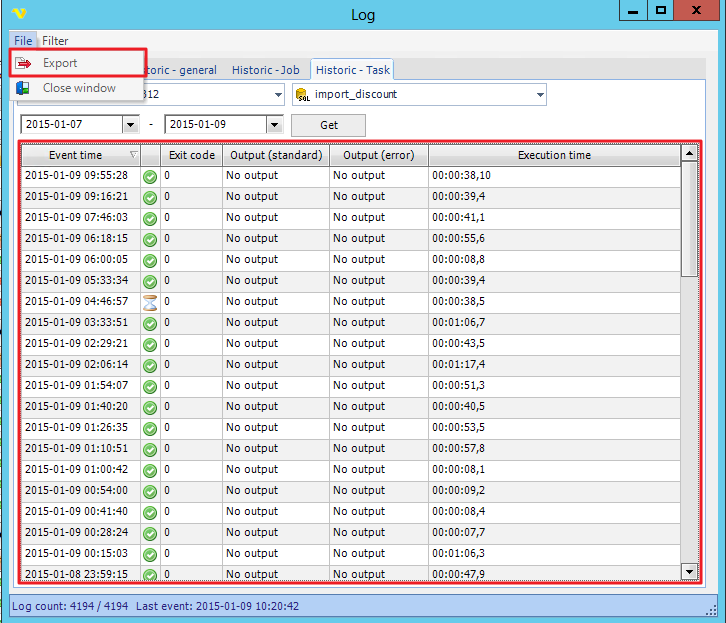Click the SQL icon beside import_discount

(303, 95)
